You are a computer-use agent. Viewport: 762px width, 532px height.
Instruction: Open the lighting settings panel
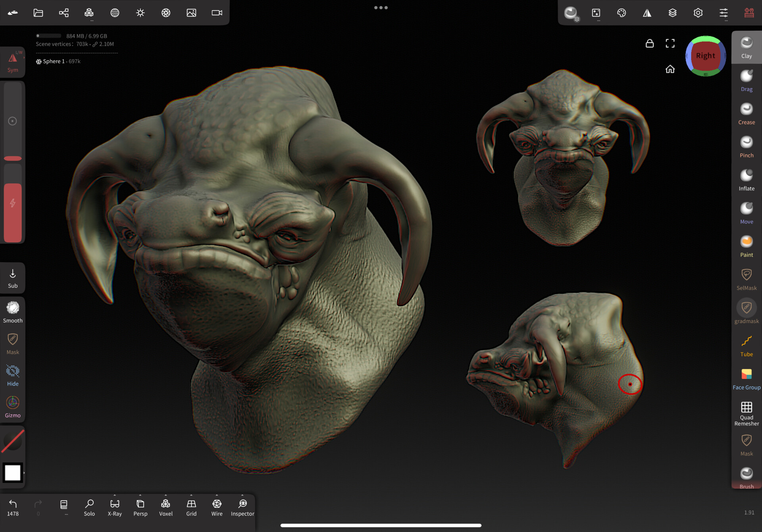click(x=140, y=13)
